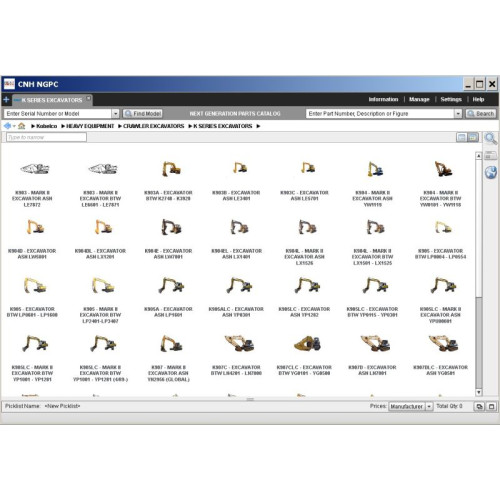Open the K903A excavator thumbnail
The width and height of the screenshot is (500, 500).
point(171,169)
